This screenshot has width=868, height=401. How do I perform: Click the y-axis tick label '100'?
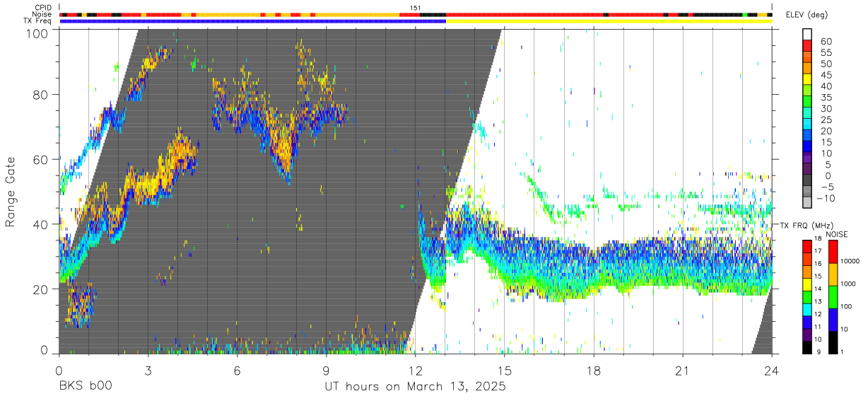click(x=37, y=33)
